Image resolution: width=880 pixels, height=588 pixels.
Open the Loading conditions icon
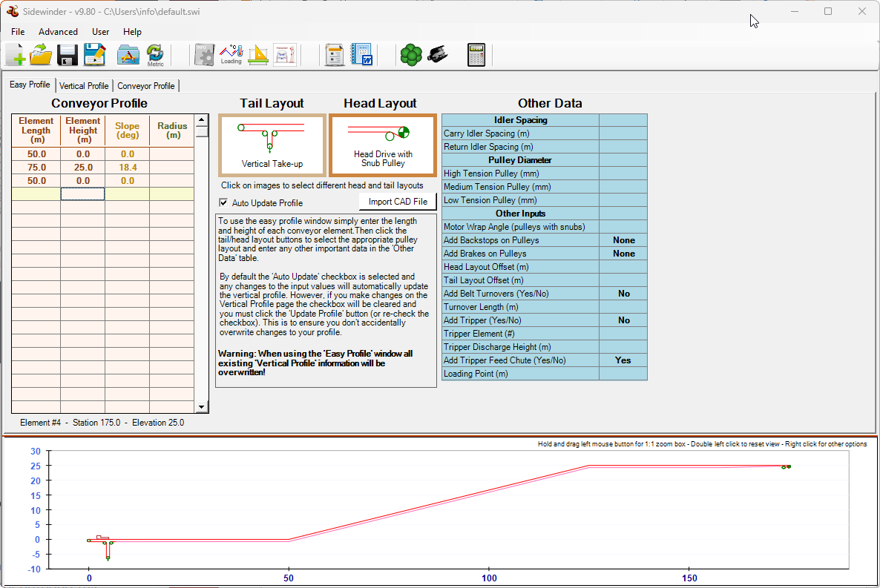231,55
